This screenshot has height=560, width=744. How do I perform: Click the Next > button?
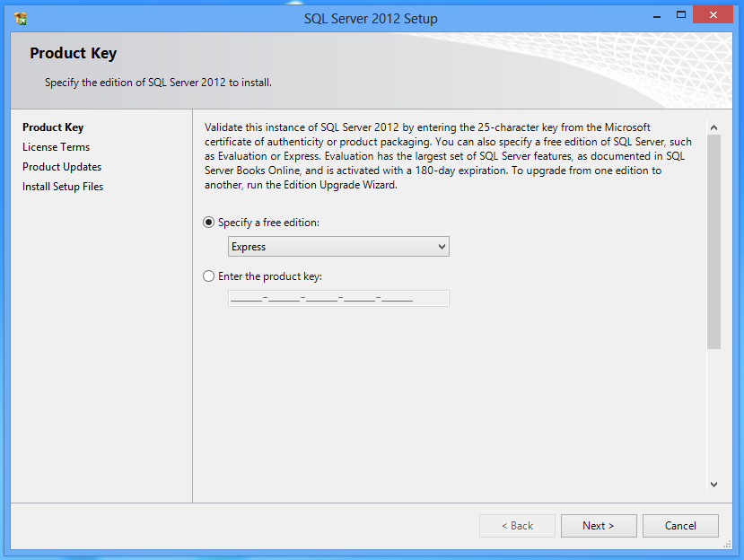pyautogui.click(x=599, y=526)
